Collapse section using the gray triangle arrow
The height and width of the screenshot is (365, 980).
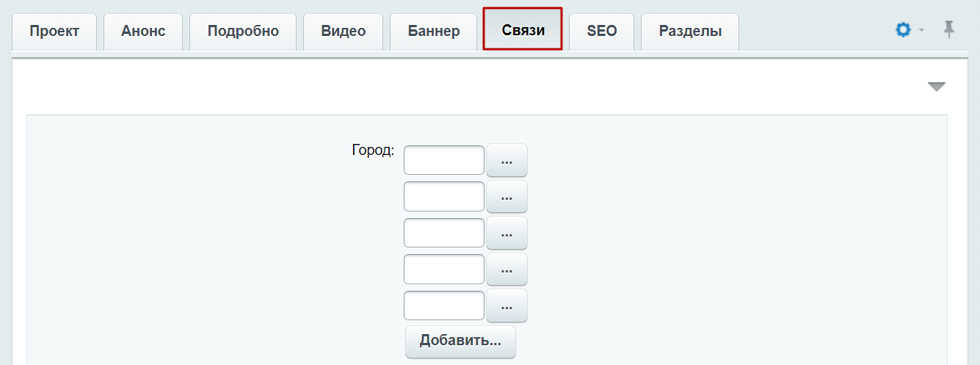coord(936,87)
